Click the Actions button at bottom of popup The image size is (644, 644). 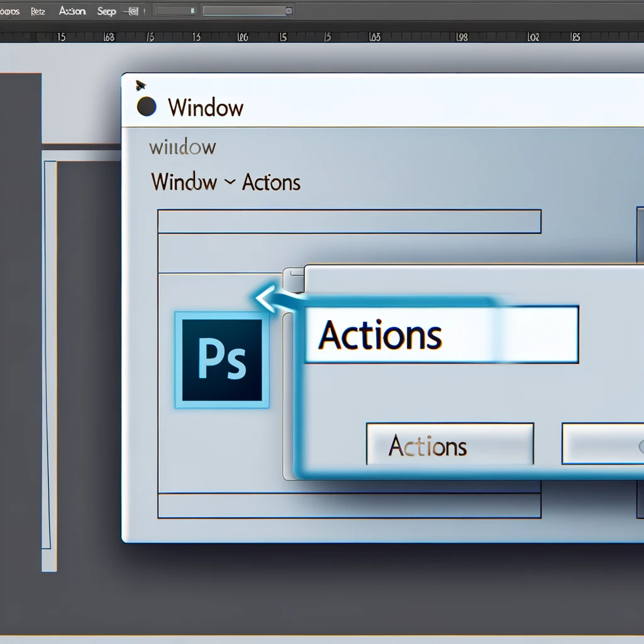click(x=450, y=444)
